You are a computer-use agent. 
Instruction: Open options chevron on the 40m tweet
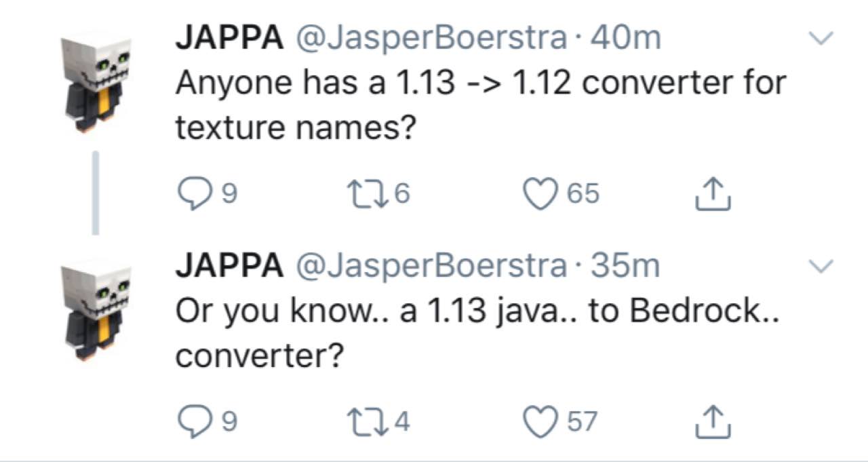coord(821,39)
